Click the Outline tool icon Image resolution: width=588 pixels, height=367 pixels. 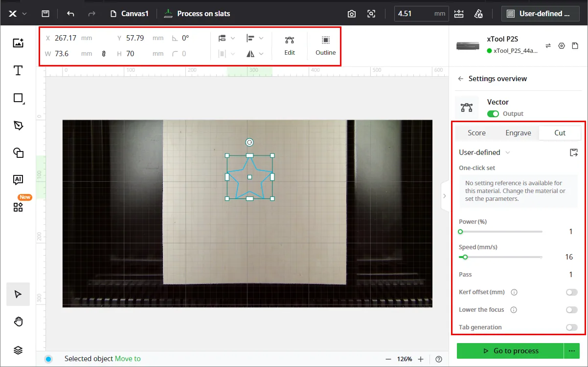326,45
